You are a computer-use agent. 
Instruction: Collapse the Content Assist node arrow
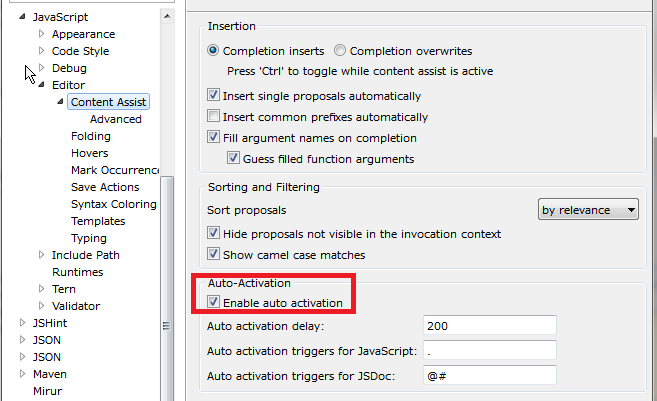tap(60, 101)
